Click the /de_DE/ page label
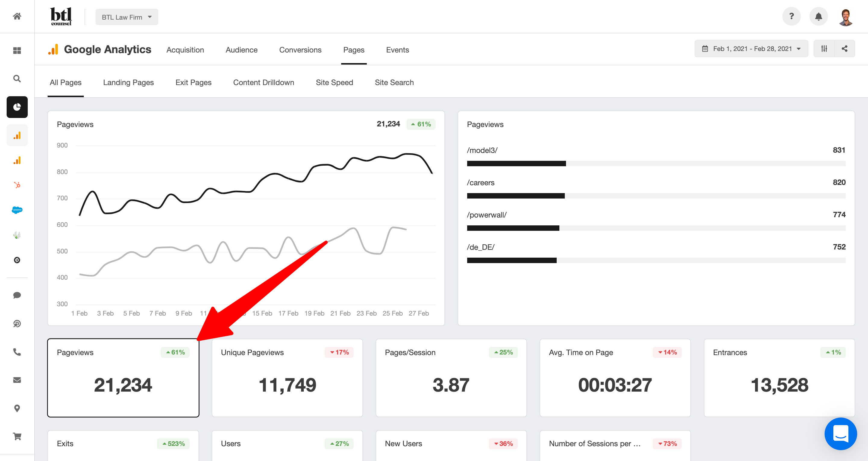The image size is (868, 461). pyautogui.click(x=480, y=247)
